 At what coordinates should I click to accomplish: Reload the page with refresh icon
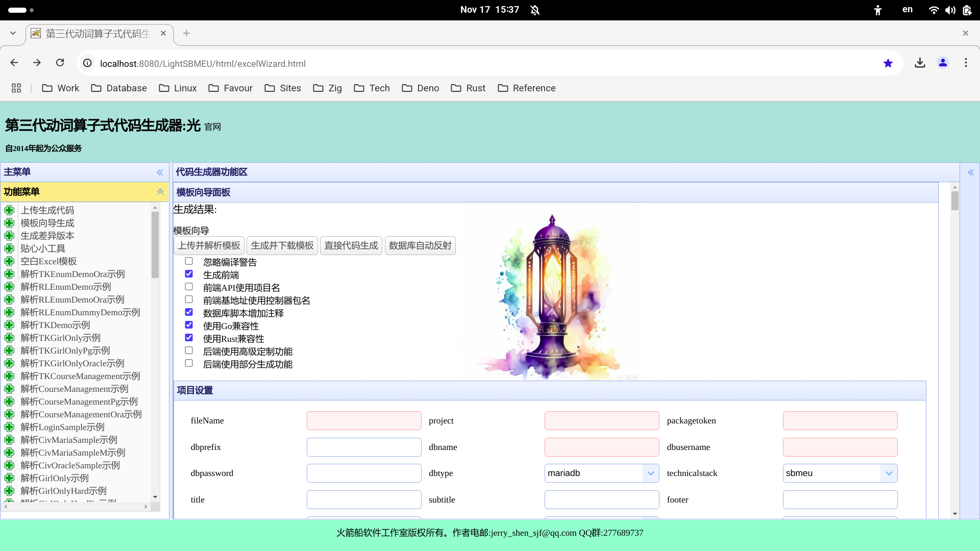pyautogui.click(x=60, y=63)
